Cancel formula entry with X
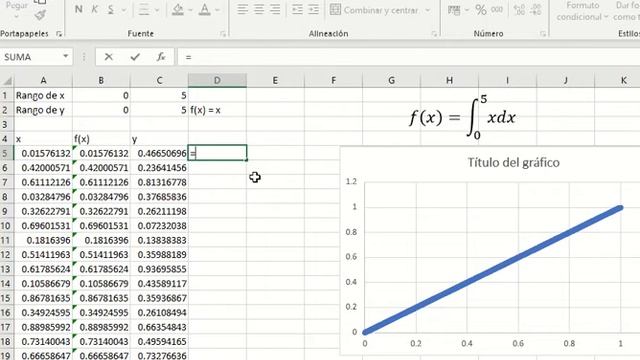Screen dimensions: 640x360 (109, 57)
